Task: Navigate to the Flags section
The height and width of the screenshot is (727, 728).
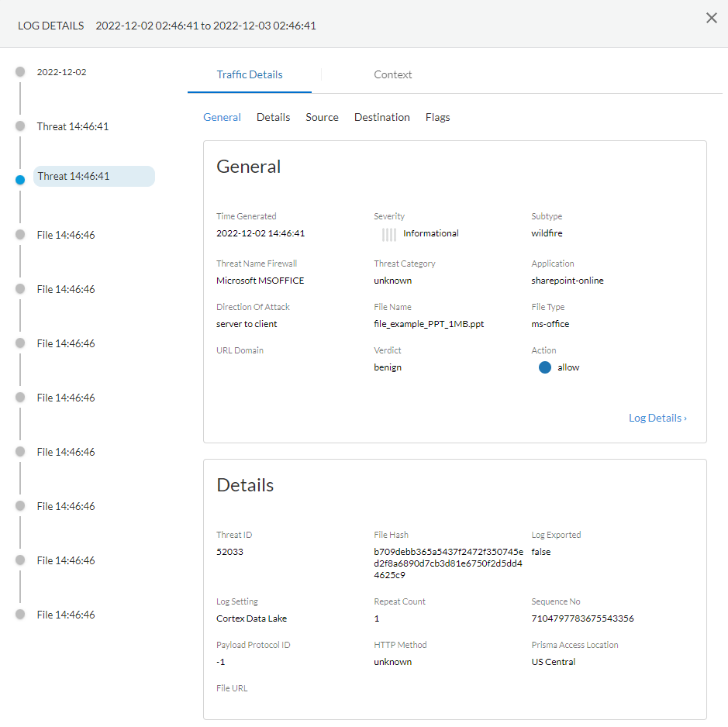Action: tap(437, 118)
